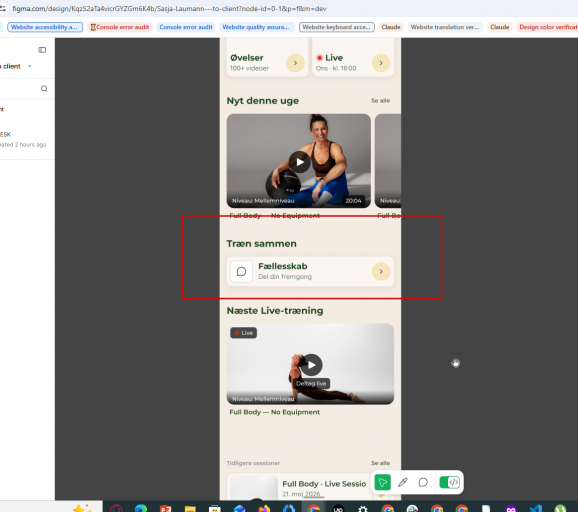
Task: Open the search icon in left panel
Action: (x=44, y=88)
